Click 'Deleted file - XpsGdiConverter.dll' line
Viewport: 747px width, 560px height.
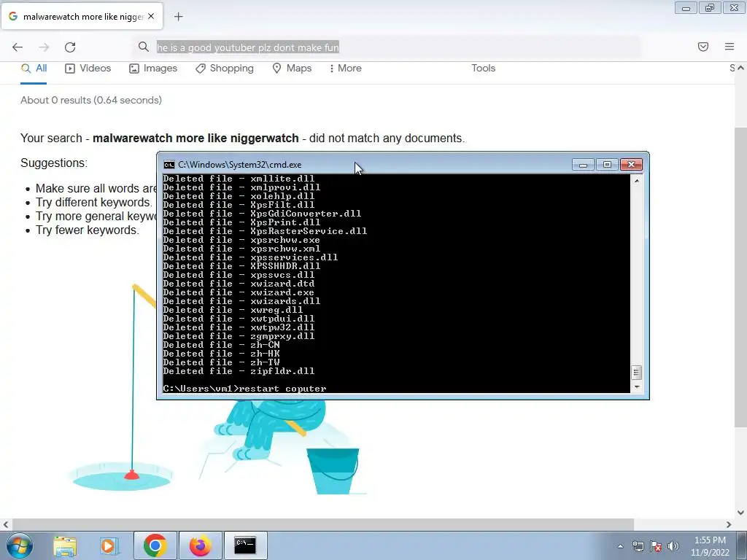pyautogui.click(x=262, y=214)
